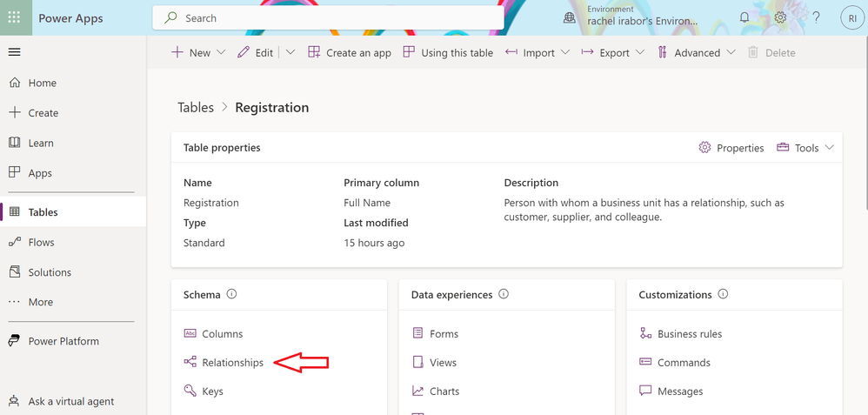
Task: Expand the New dropdown chevron
Action: point(221,53)
